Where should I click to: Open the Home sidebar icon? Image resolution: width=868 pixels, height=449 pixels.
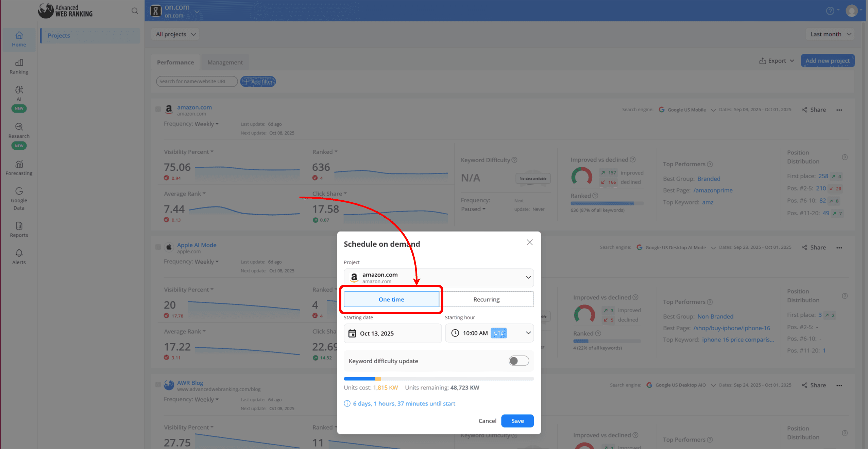click(x=19, y=39)
